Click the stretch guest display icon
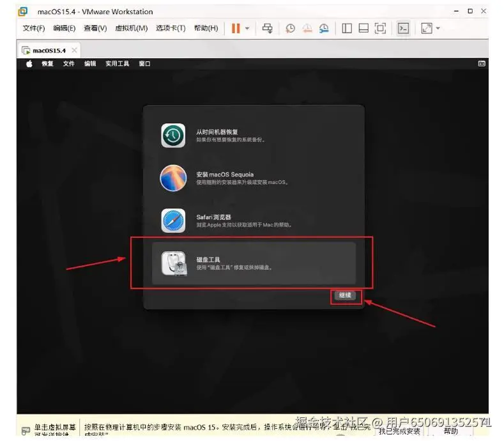Screen dimensions: 504x441 (x=427, y=28)
